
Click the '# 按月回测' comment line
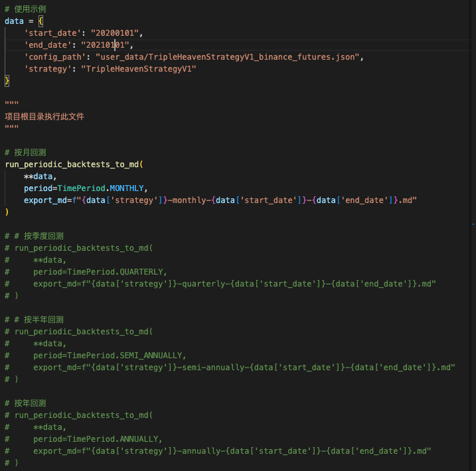point(25,153)
